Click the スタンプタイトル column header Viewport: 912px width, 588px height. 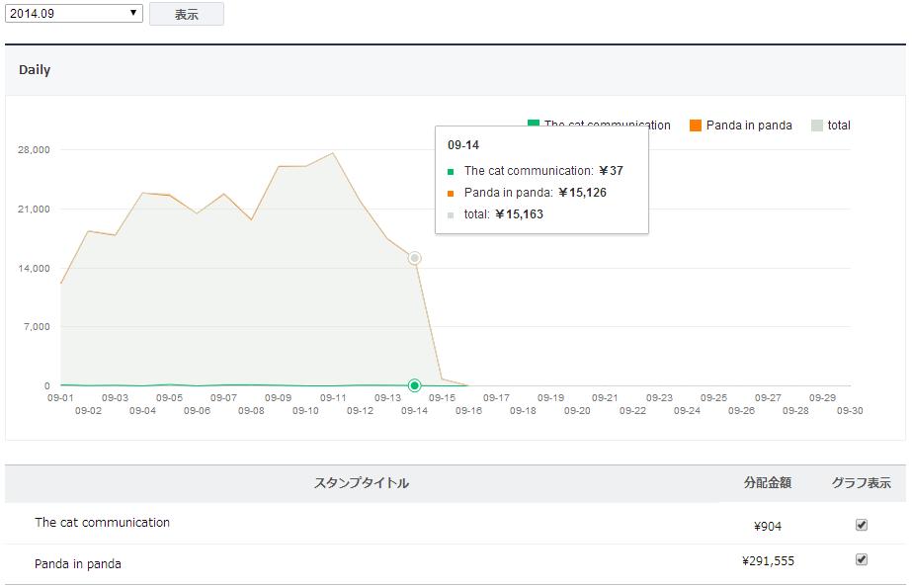361,483
